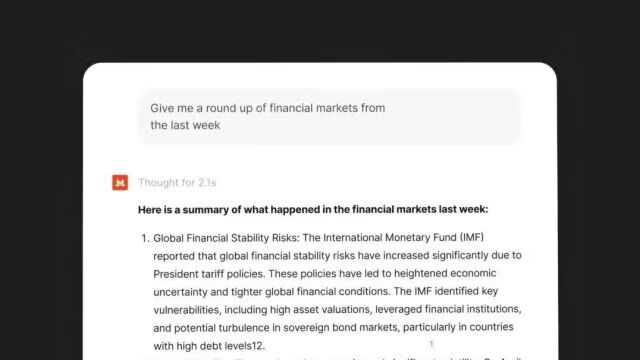Click the list number "1." marker
The image size is (640, 360).
pyautogui.click(x=145, y=238)
